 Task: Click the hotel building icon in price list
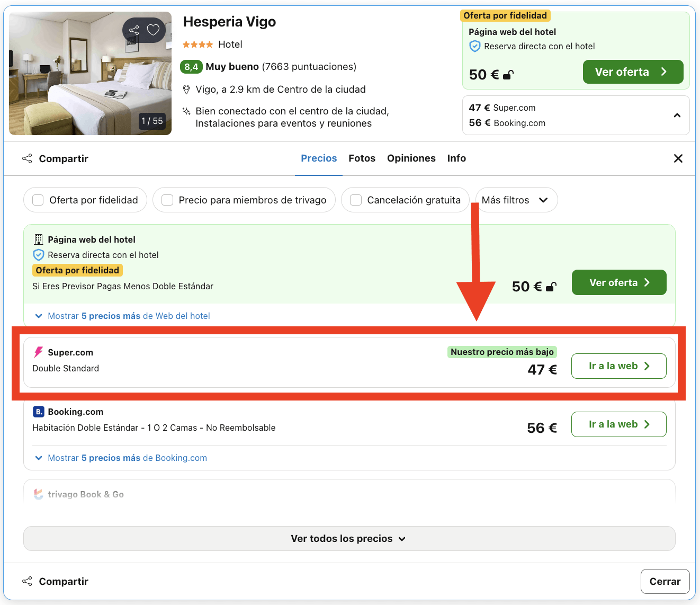pos(38,239)
